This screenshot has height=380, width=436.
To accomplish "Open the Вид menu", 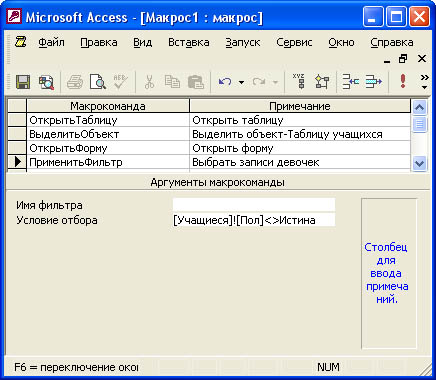I will (x=143, y=42).
